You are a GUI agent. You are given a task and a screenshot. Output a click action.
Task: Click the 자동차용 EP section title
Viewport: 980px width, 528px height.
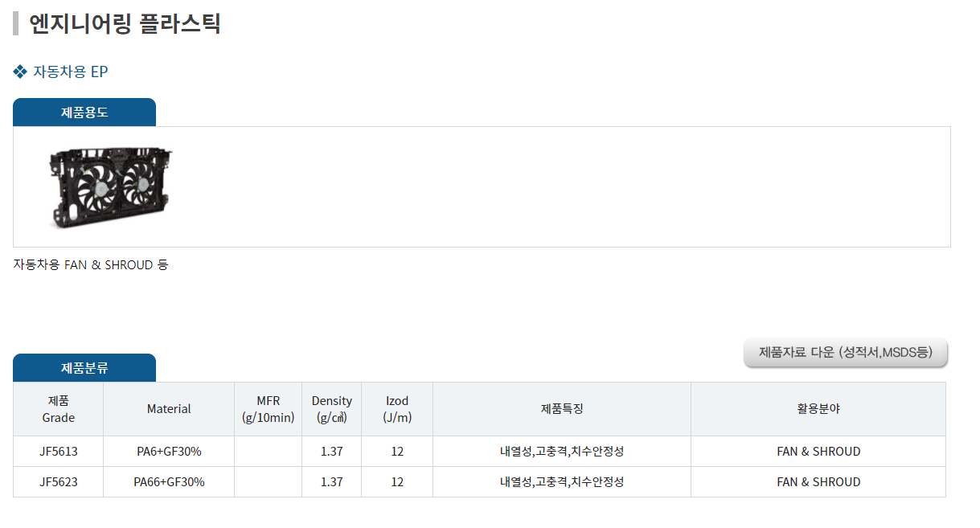coord(71,72)
